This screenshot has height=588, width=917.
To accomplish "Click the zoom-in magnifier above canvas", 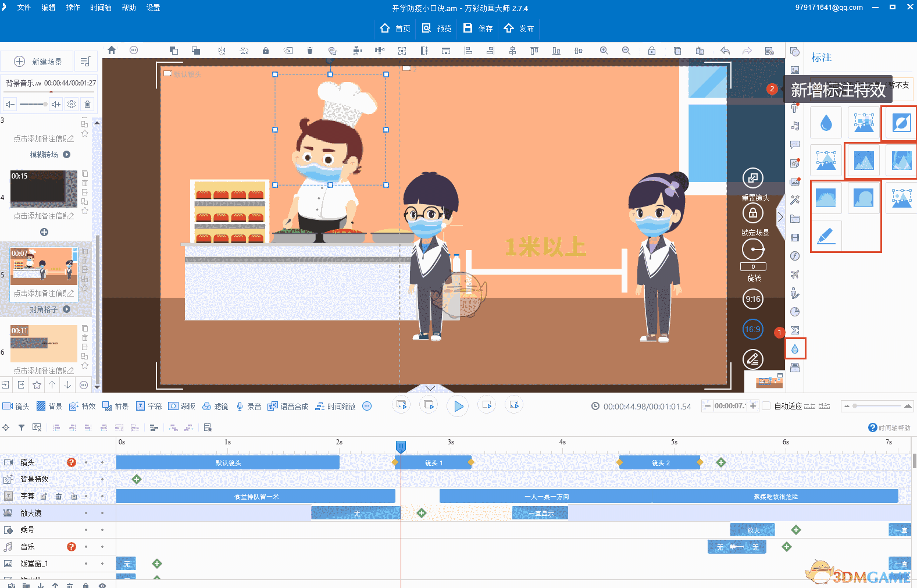I will pyautogui.click(x=604, y=51).
